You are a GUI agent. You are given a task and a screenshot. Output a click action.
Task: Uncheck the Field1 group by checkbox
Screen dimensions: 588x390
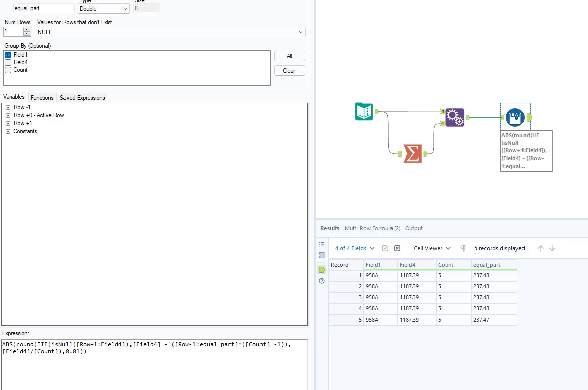coord(8,54)
